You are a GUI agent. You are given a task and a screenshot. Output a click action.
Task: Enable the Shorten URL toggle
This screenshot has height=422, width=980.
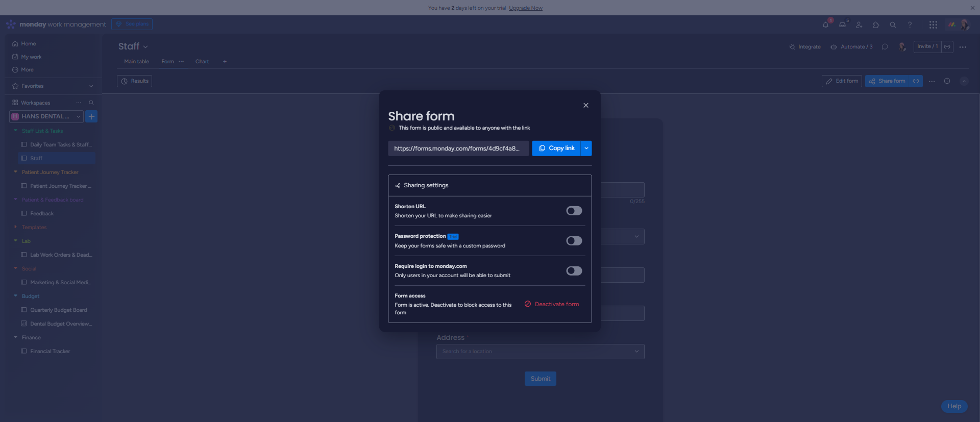click(x=574, y=211)
